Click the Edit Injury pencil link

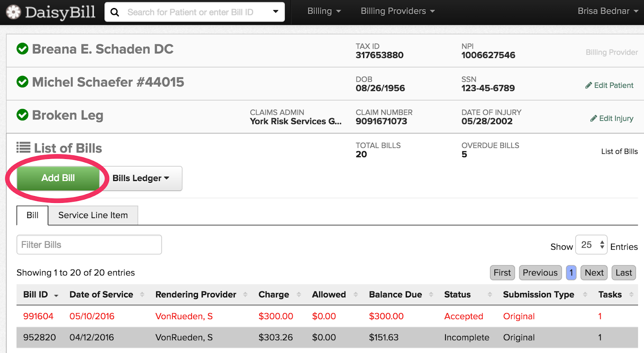pyautogui.click(x=612, y=118)
